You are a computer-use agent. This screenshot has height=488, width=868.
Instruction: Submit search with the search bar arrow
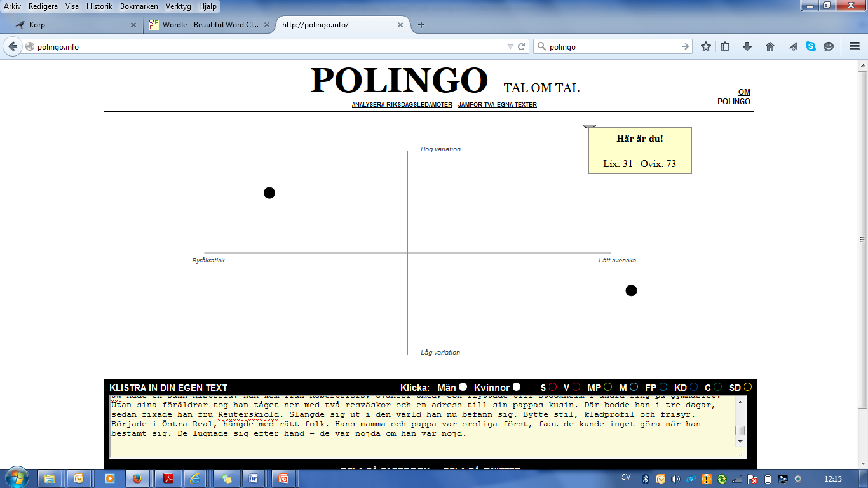tap(686, 46)
